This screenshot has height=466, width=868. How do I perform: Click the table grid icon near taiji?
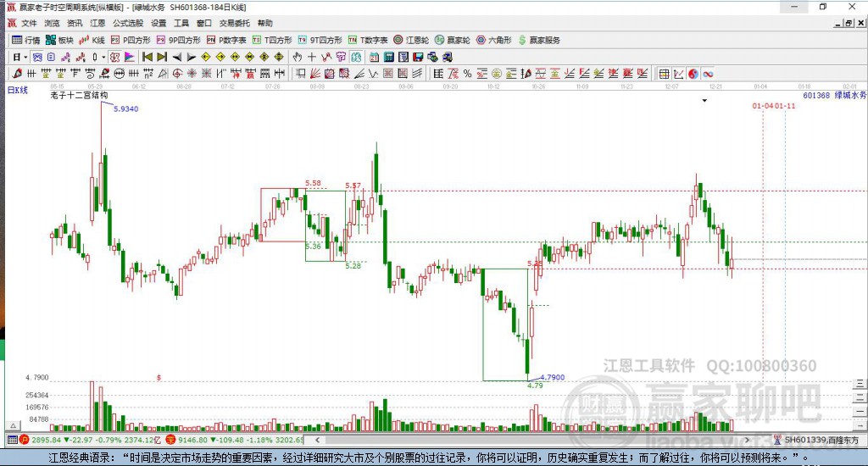pos(664,74)
